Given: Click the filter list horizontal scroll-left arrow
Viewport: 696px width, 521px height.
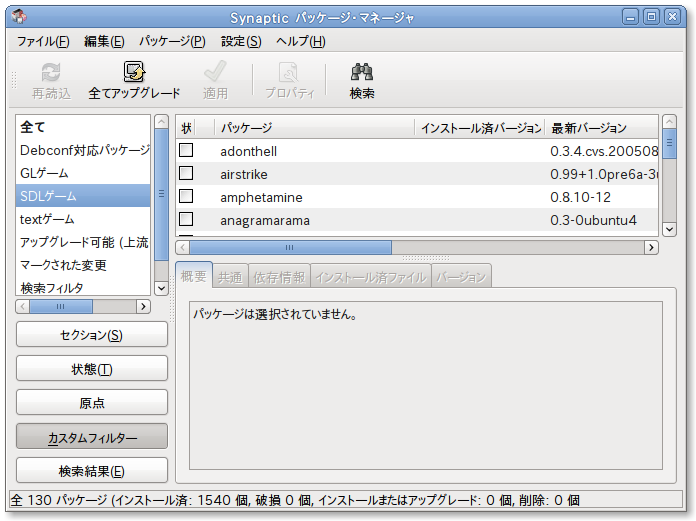Looking at the screenshot, I should [23, 306].
